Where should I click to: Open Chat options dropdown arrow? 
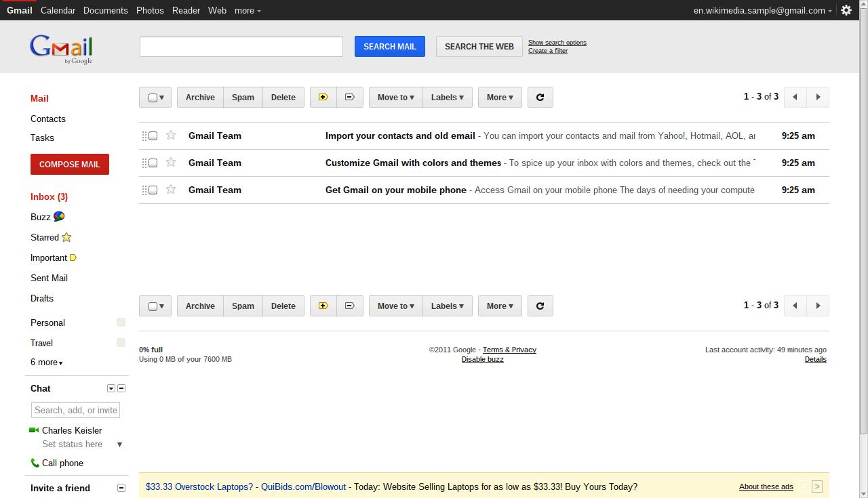tap(111, 388)
